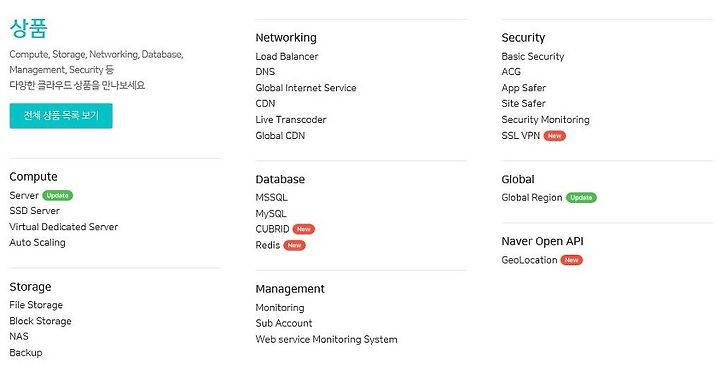Select Global Internet Service
720x365 pixels.
tap(306, 88)
